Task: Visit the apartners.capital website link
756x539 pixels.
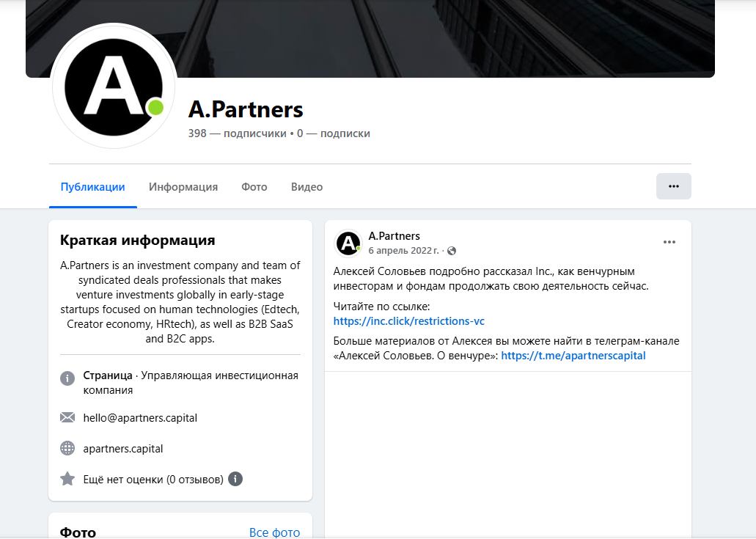Action: tap(123, 449)
